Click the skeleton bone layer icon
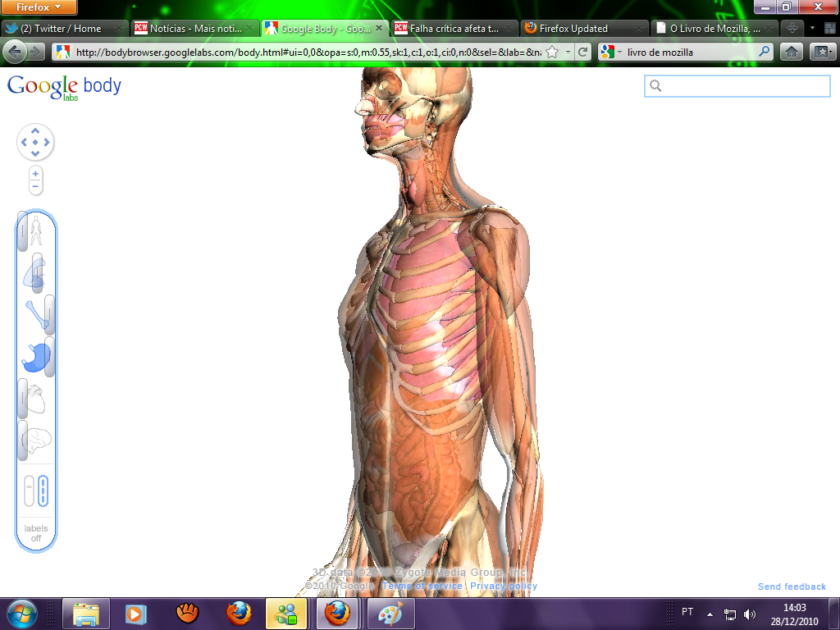The image size is (840, 630). coord(36,315)
